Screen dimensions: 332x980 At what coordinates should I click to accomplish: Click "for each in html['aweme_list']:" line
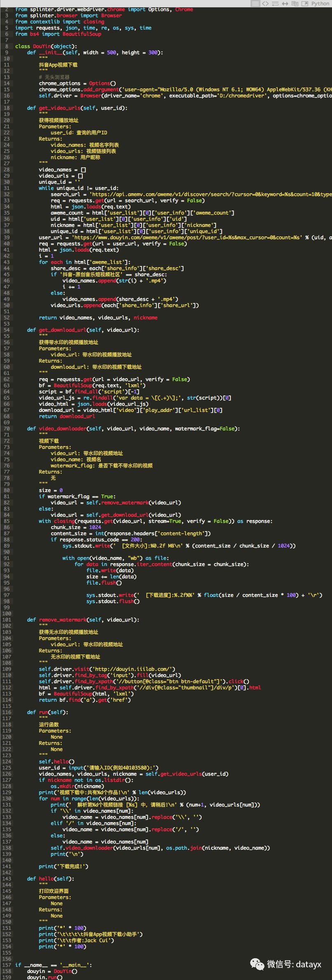click(85, 262)
